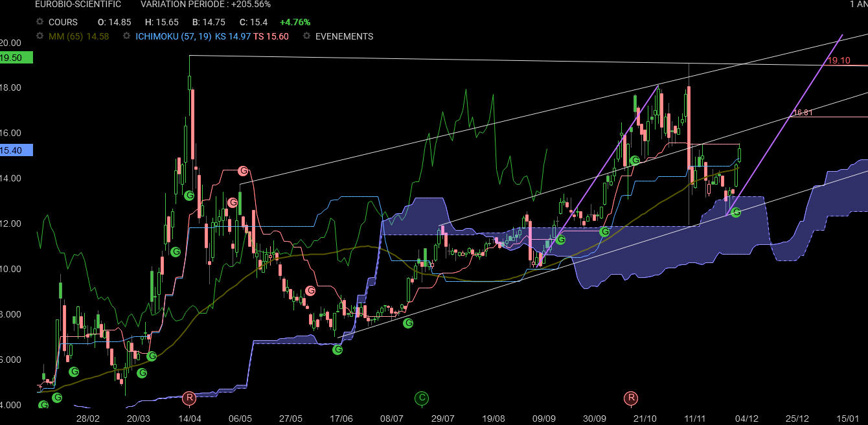Click the 14.00 price axis label
This screenshot has height=425, width=868.
(x=10, y=178)
